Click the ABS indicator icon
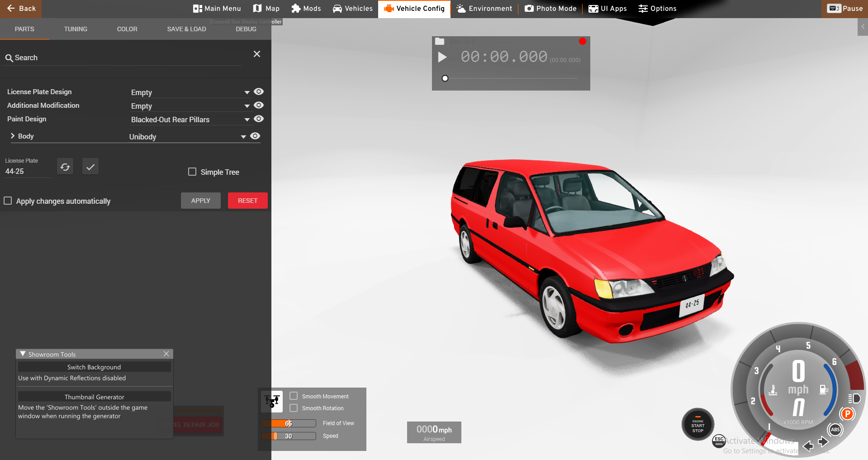Image resolution: width=868 pixels, height=460 pixels. click(x=835, y=429)
